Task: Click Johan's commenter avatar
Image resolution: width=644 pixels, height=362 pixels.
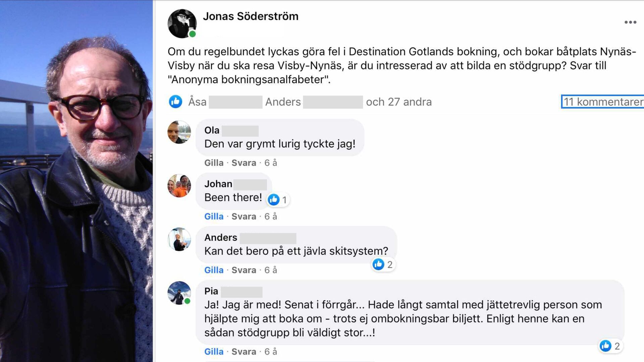Action: (x=179, y=186)
